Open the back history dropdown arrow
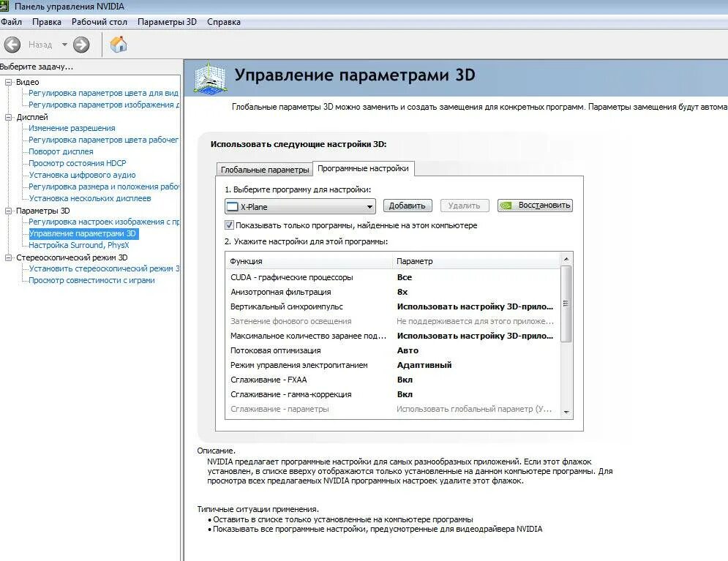The image size is (728, 561). [x=64, y=45]
